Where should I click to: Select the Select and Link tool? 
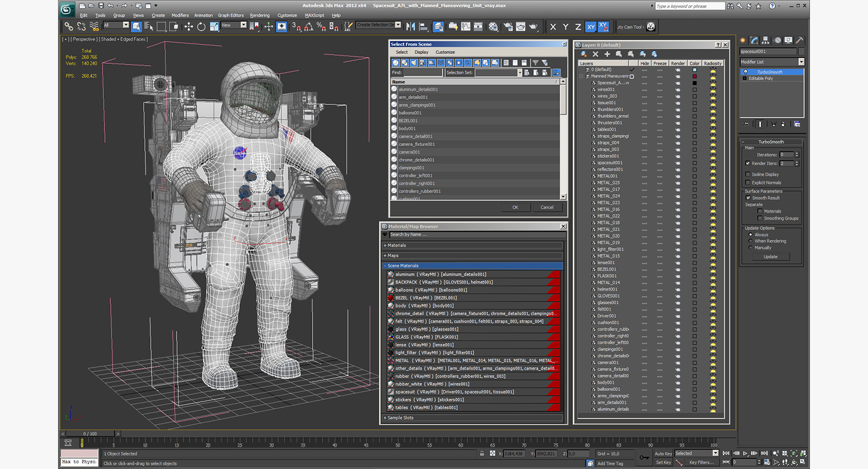pos(69,26)
